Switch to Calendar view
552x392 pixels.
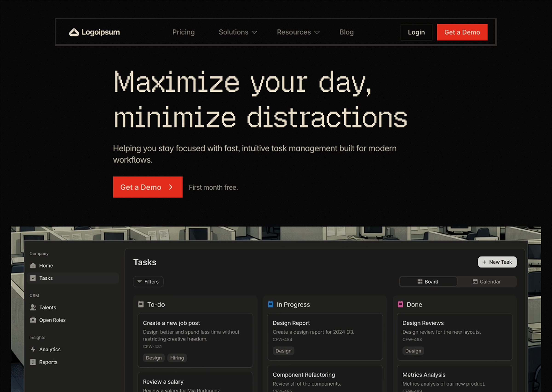click(x=486, y=282)
